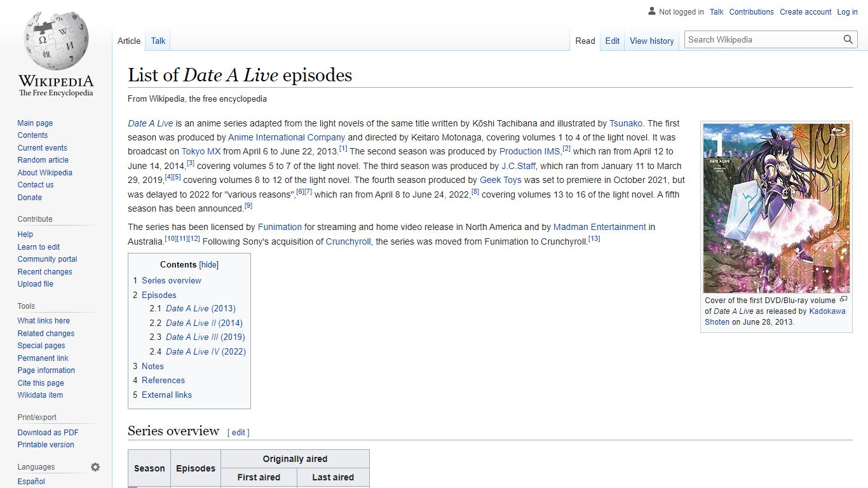Click the search magnifier icon

coord(848,39)
